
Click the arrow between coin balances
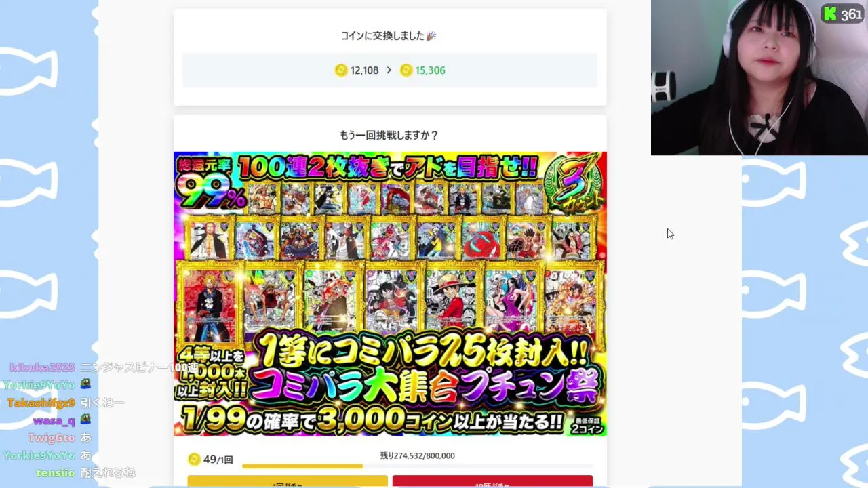click(x=389, y=70)
